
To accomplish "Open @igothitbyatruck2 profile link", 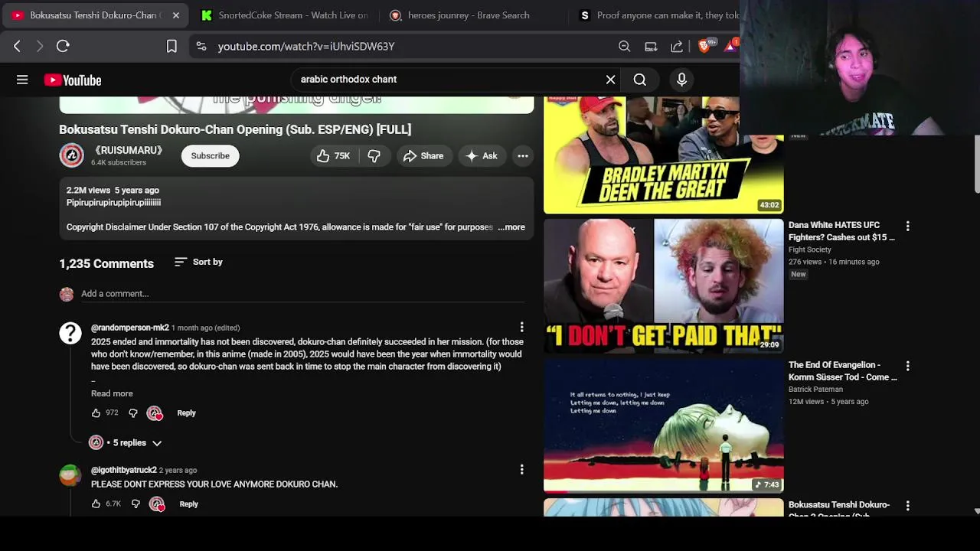I will (123, 470).
